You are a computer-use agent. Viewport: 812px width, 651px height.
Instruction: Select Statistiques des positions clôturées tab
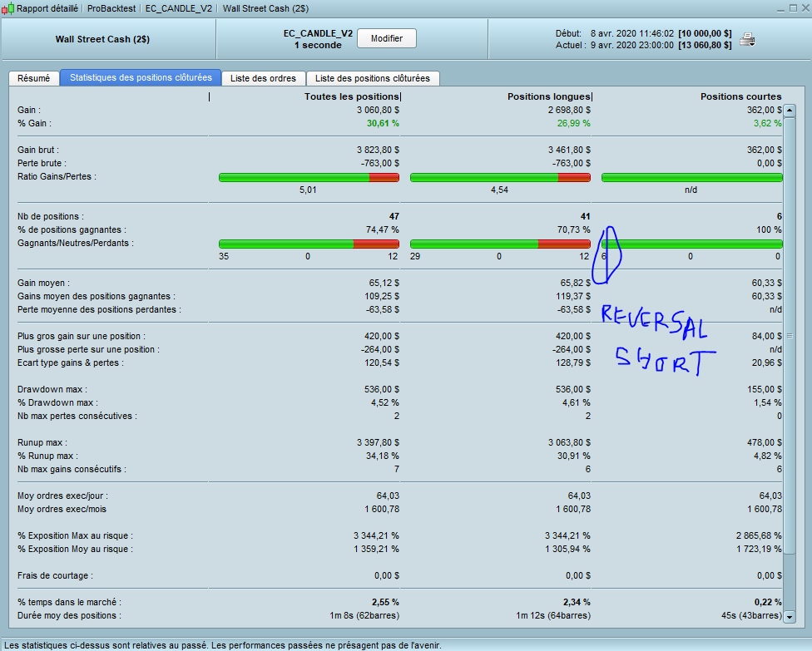141,77
